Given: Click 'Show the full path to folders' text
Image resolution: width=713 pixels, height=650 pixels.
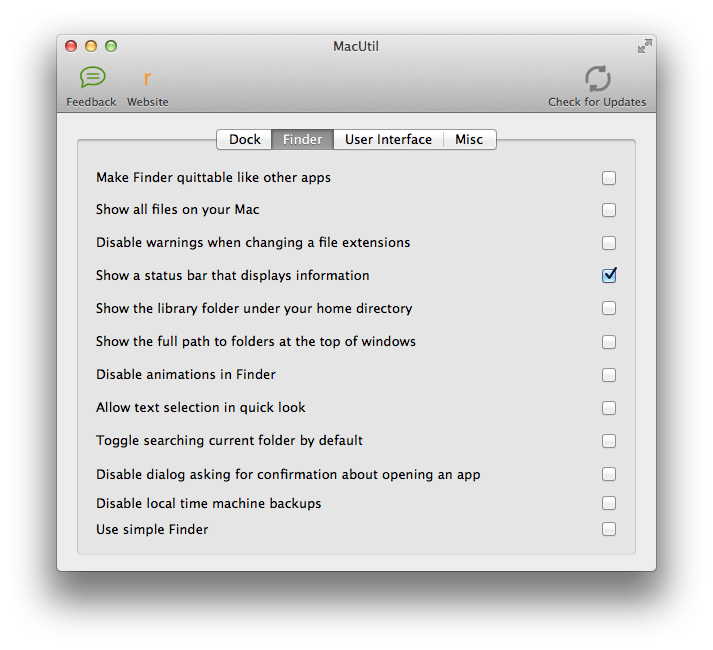Looking at the screenshot, I should point(256,342).
